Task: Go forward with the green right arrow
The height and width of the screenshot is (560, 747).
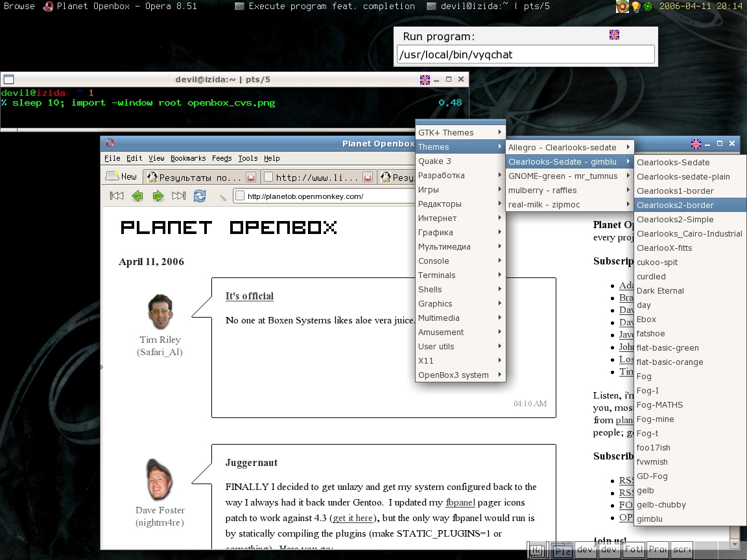Action: tap(158, 196)
